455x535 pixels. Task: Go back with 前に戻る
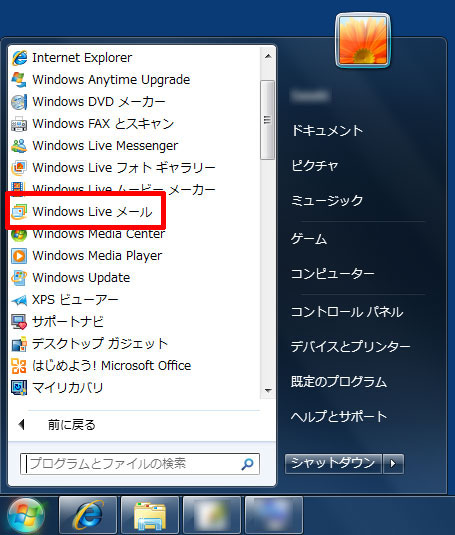point(72,425)
